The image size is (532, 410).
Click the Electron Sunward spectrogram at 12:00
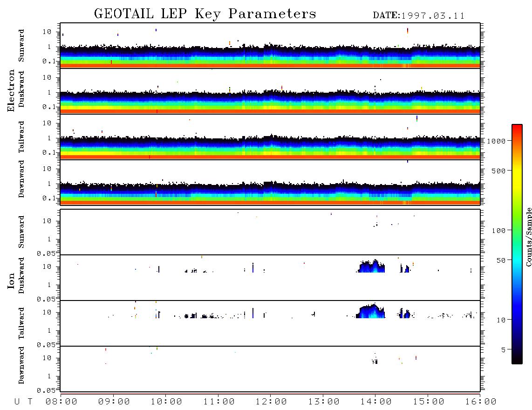[270, 55]
